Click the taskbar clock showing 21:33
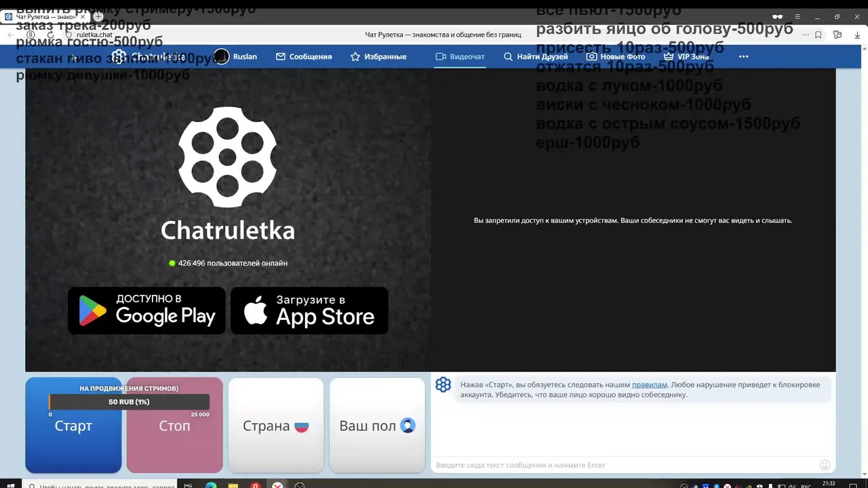Image resolution: width=868 pixels, height=488 pixels. (x=829, y=484)
